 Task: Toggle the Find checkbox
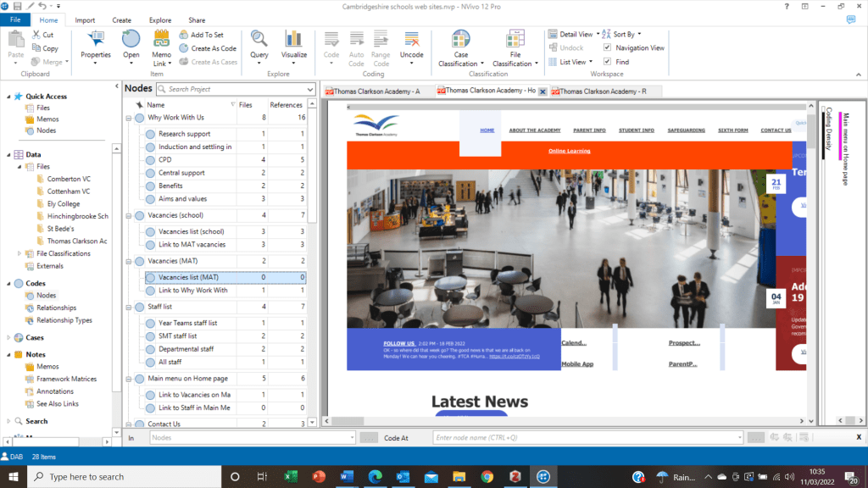pos(607,62)
